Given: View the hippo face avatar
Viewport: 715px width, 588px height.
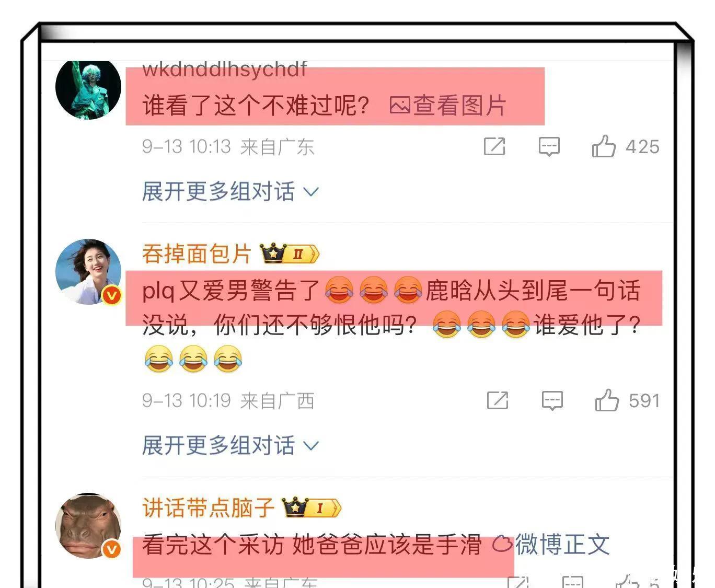Looking at the screenshot, I should pyautogui.click(x=88, y=526).
